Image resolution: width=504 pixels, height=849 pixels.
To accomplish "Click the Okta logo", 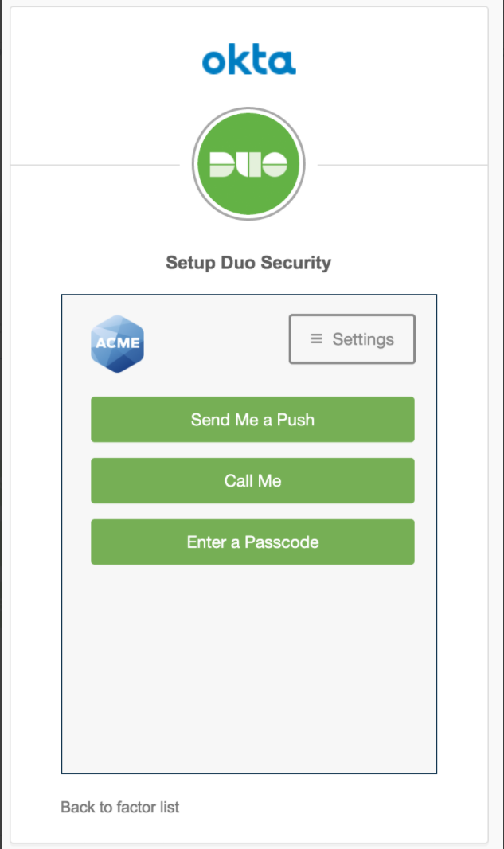I will [x=249, y=59].
